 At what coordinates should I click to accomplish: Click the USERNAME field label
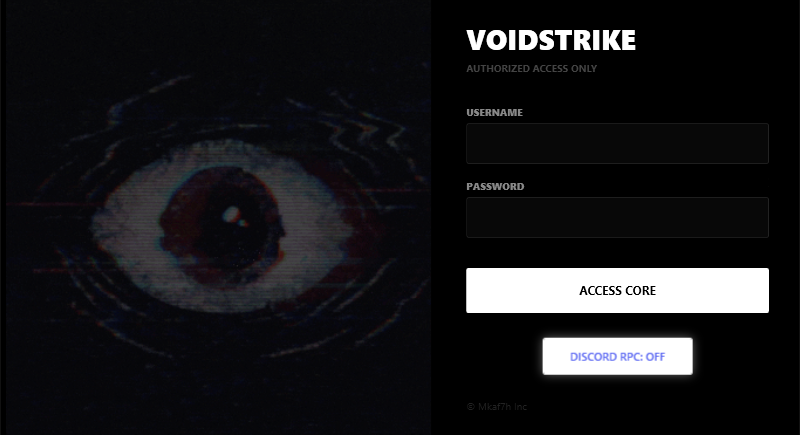494,113
